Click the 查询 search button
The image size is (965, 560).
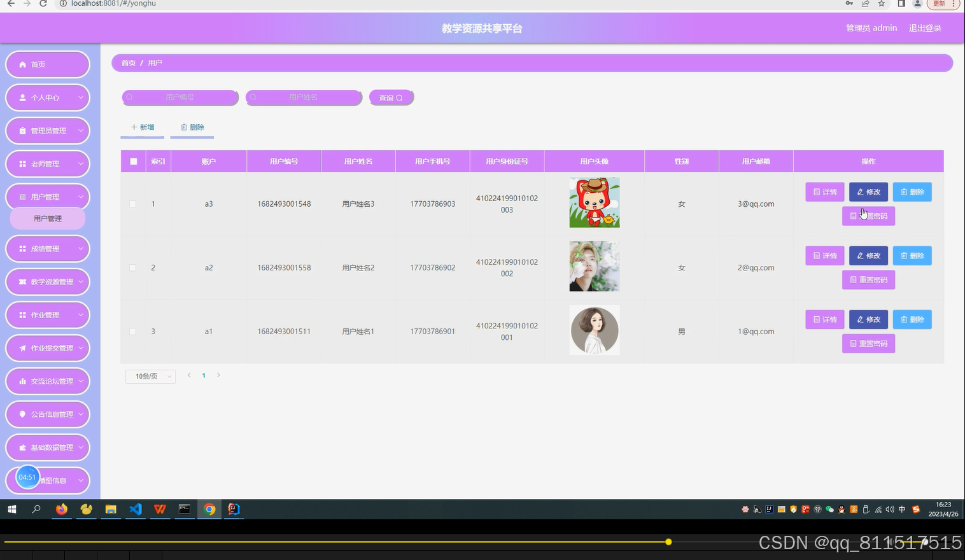391,97
